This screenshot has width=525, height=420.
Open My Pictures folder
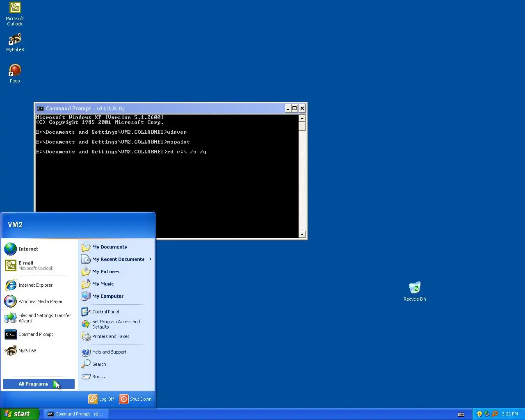pos(116,272)
